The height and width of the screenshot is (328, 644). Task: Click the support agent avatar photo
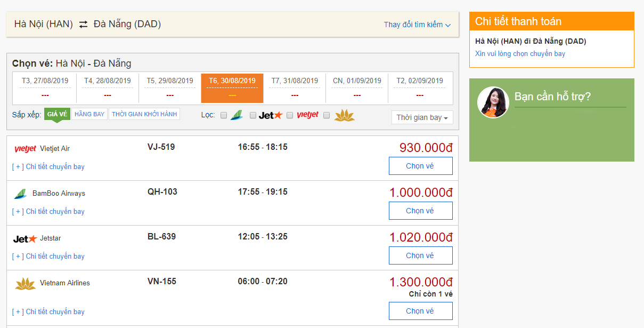tap(493, 102)
